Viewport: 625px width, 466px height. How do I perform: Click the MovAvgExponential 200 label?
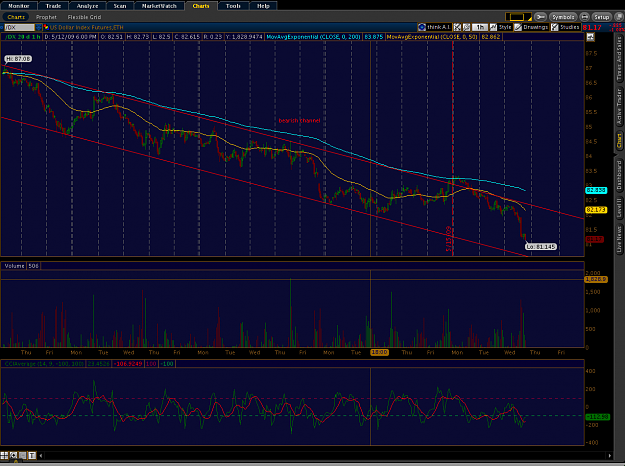(313, 37)
